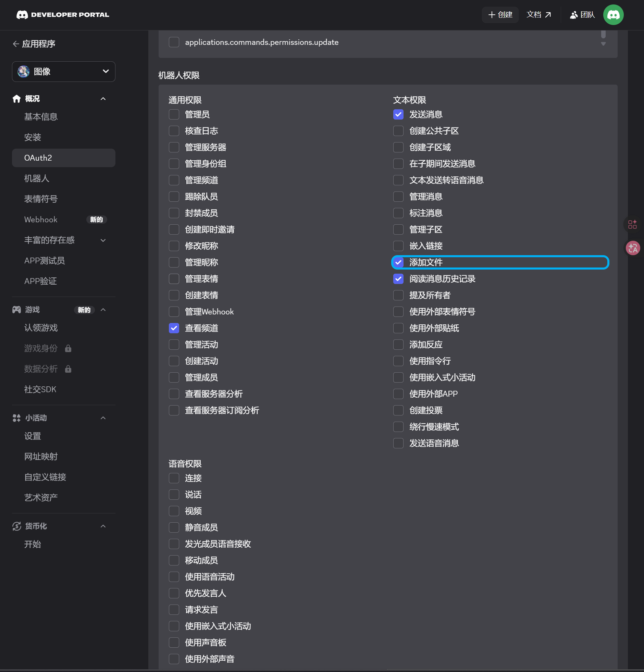
Task: Click the team people icon
Action: (574, 15)
